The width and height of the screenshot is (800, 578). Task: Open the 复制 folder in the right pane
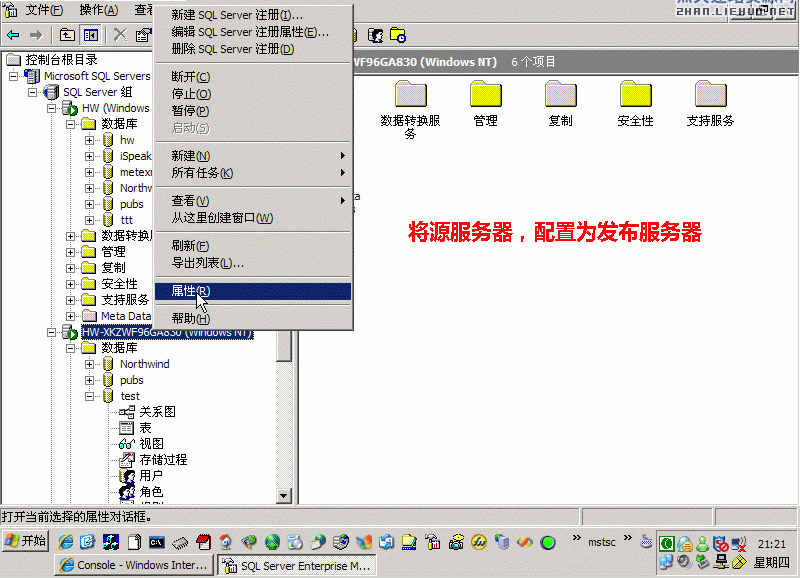pos(560,104)
